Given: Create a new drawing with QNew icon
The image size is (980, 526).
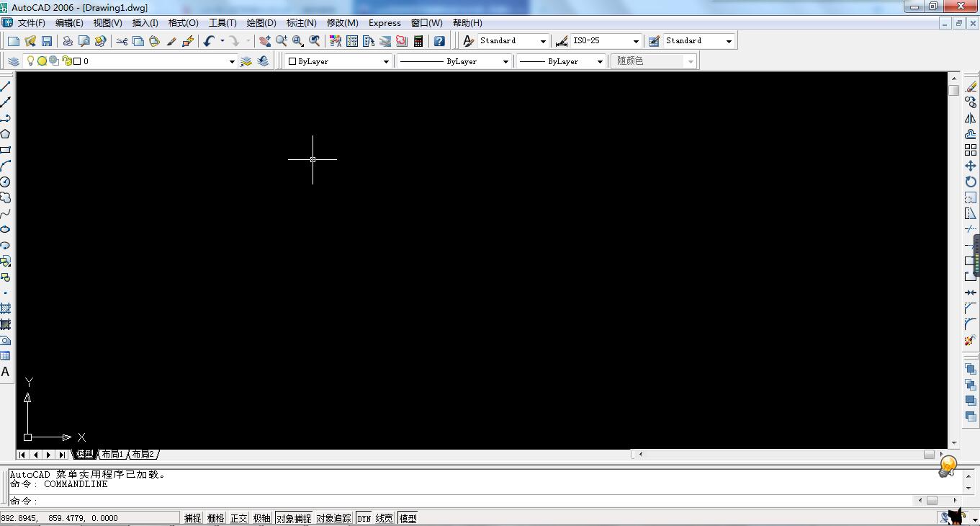Looking at the screenshot, I should coord(14,41).
